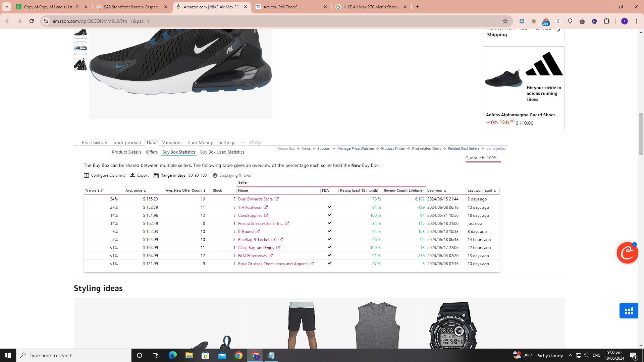The image size is (644, 362).
Task: Click the blue chart widget icon bottom right
Action: pos(629,310)
